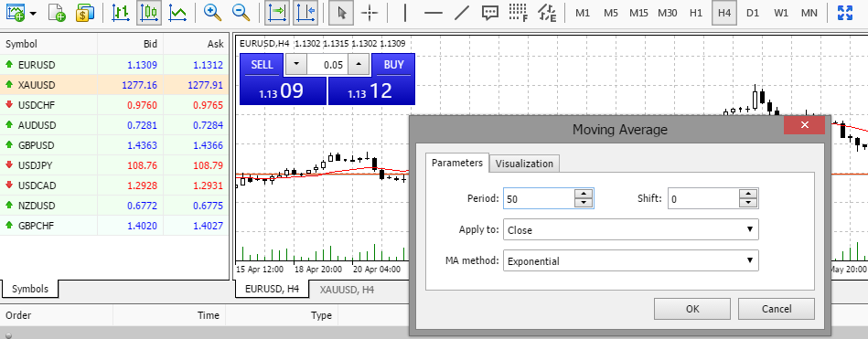Image resolution: width=868 pixels, height=339 pixels.
Task: Open the XAUUSD, H4 chart tab
Action: pyautogui.click(x=347, y=289)
